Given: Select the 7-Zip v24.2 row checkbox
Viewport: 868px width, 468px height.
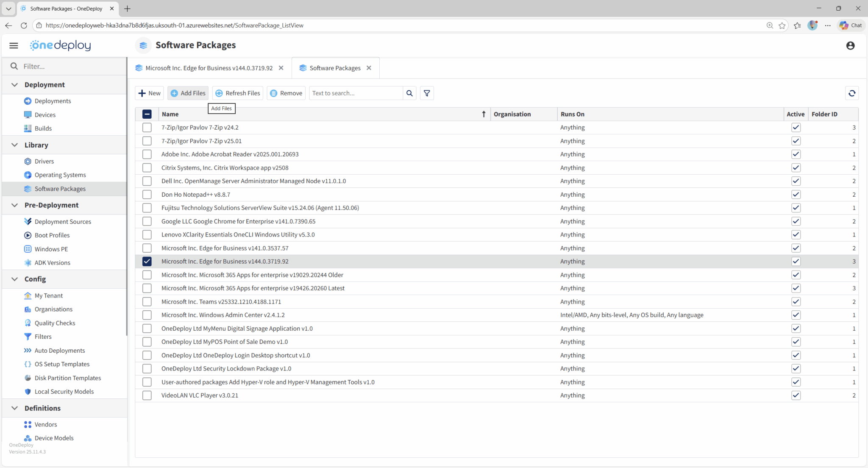Looking at the screenshot, I should (147, 127).
